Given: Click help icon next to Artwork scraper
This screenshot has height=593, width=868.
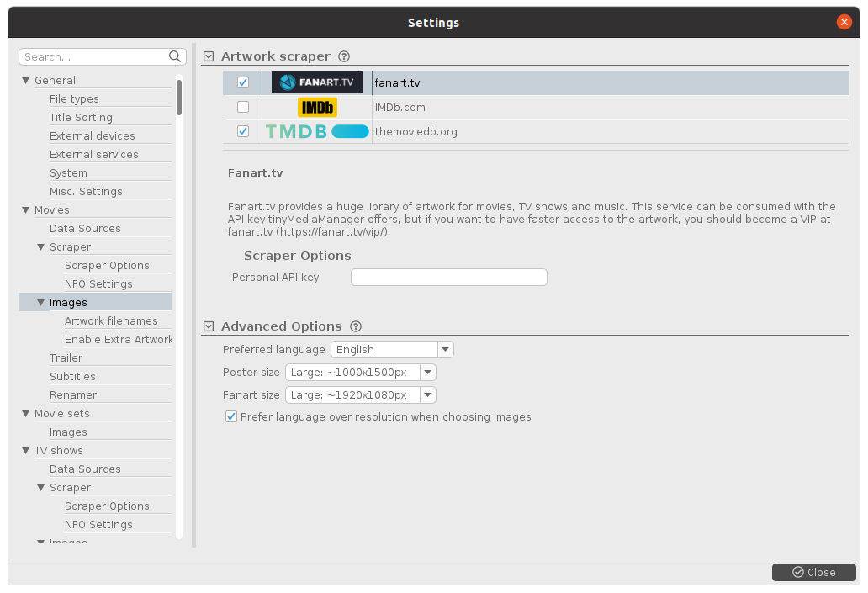Looking at the screenshot, I should (343, 57).
